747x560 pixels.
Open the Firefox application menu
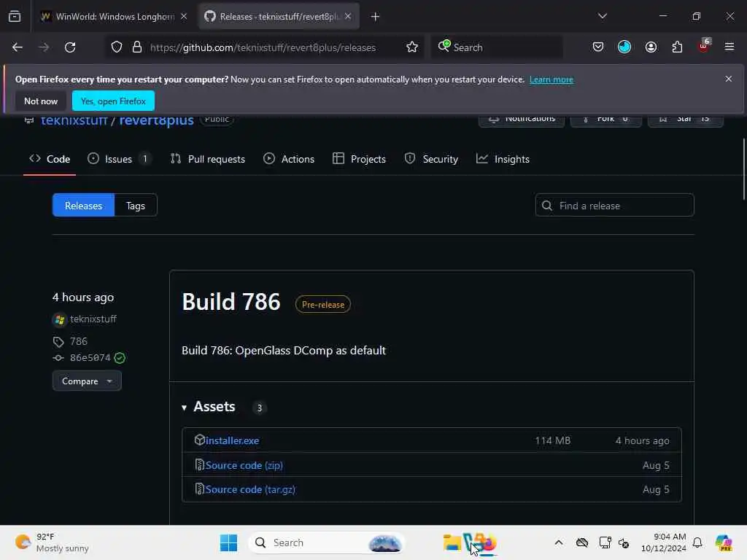[x=729, y=47]
